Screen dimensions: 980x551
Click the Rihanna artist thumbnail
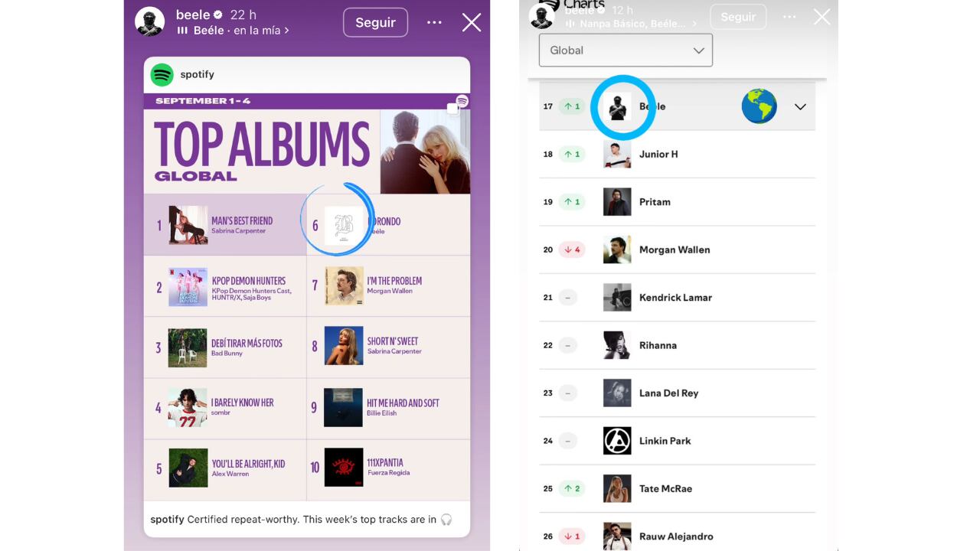(x=617, y=345)
